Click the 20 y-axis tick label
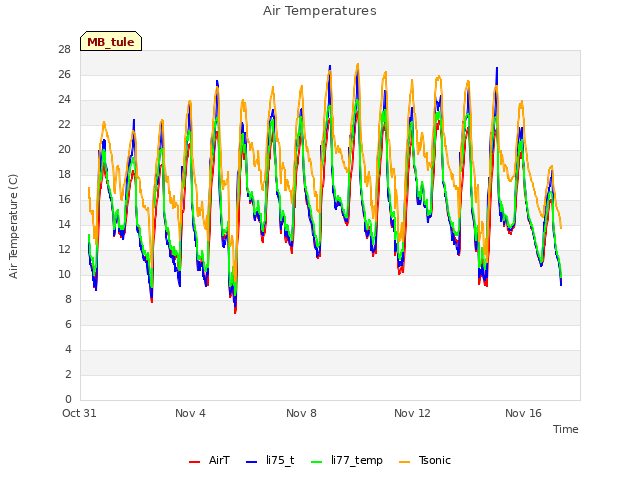 (64, 150)
